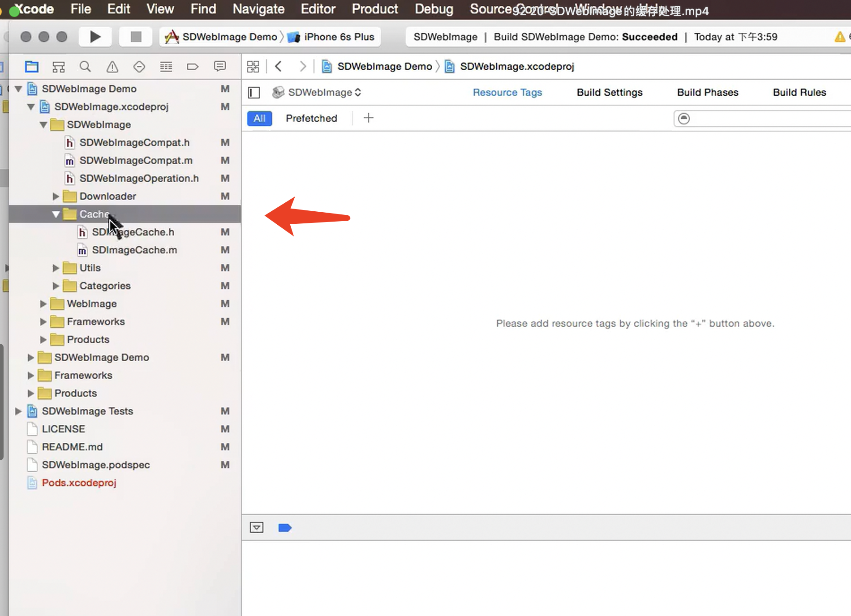Collapse the SDWebImage Demo root project
851x616 pixels.
click(x=18, y=89)
